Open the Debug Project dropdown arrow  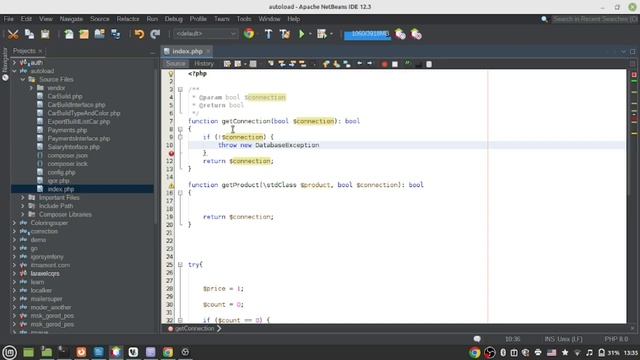331,34
